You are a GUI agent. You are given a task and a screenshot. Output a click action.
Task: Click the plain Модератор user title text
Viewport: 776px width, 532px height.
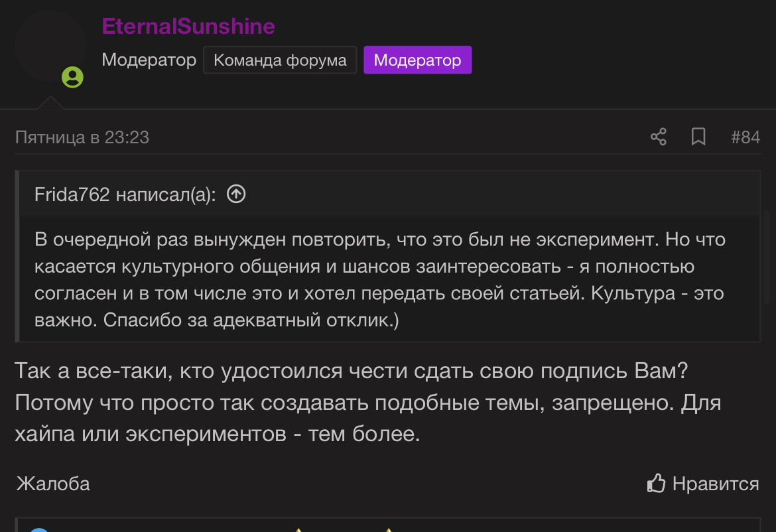[149, 60]
